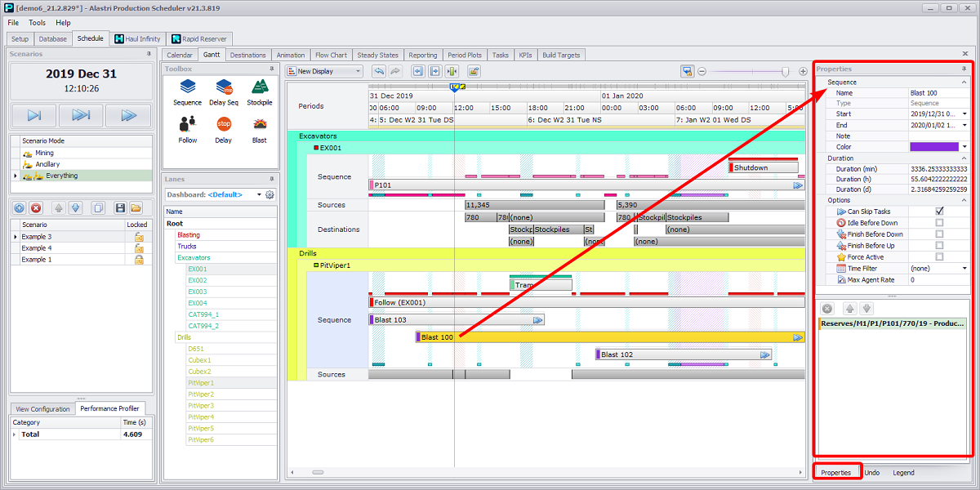Open the Color dropdown in Properties
The width and height of the screenshot is (980, 490).
tap(964, 147)
